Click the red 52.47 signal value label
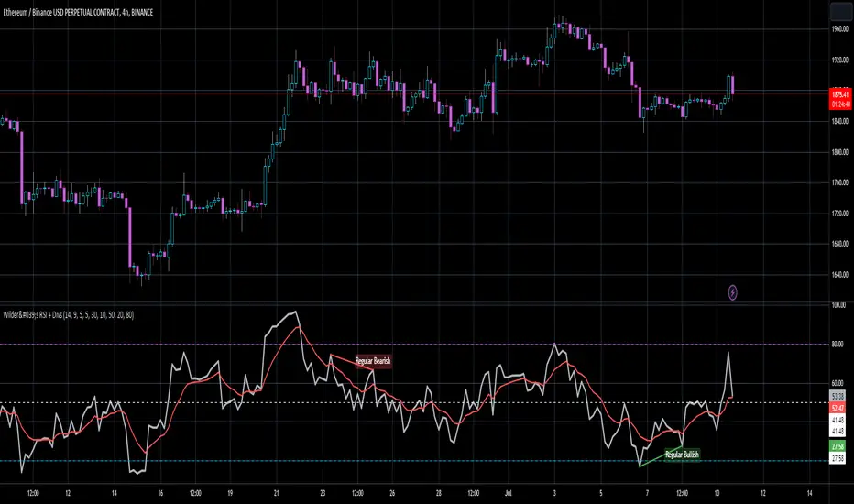 coord(838,408)
